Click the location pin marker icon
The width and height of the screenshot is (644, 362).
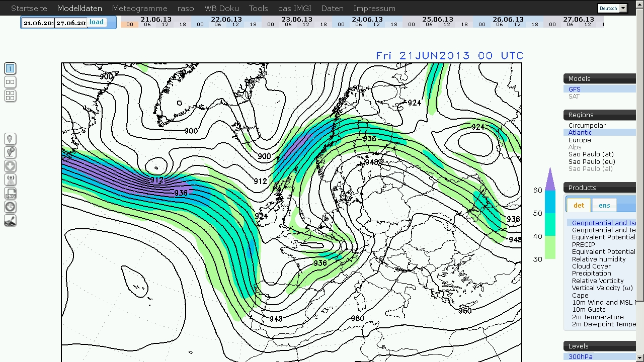tap(10, 139)
